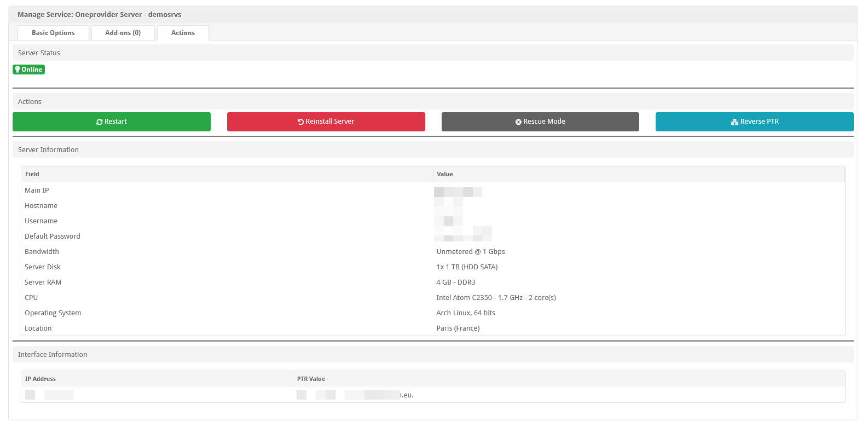Click the Server Status section heading
This screenshot has height=439, width=868.
coord(39,53)
